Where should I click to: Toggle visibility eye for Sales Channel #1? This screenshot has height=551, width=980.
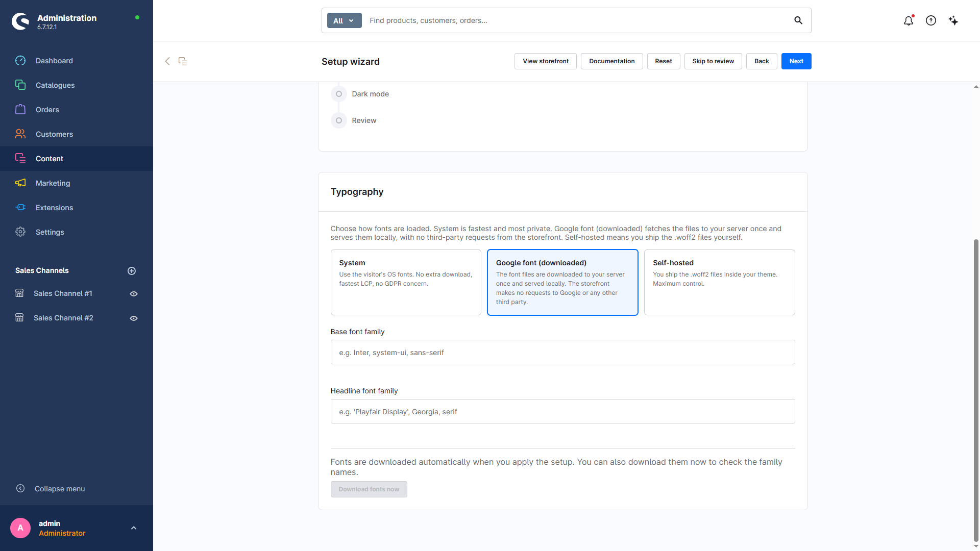134,294
